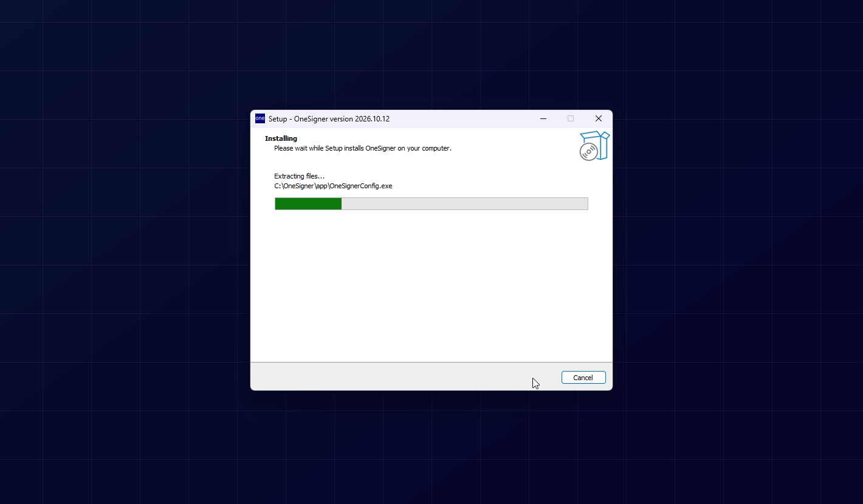Click the 'Installing' heading text
Viewport: 863px width, 504px height.
coord(281,138)
